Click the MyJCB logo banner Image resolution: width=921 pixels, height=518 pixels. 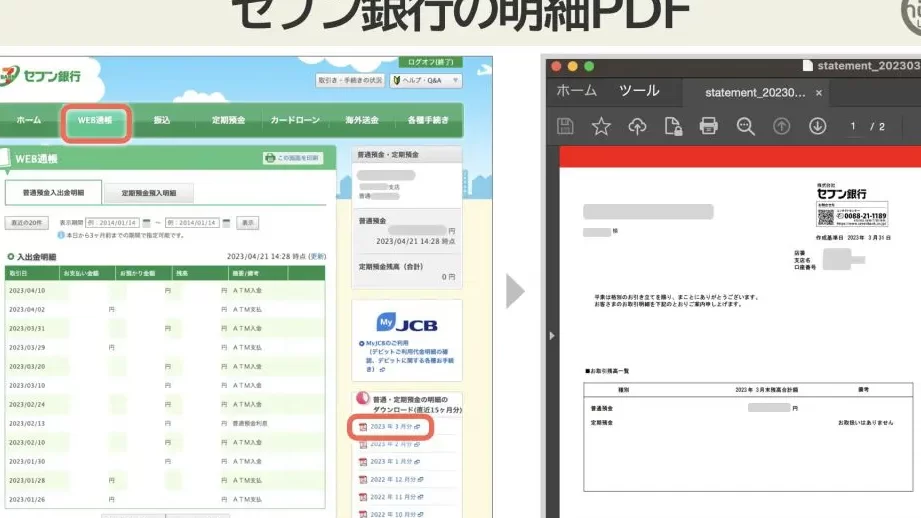point(406,323)
